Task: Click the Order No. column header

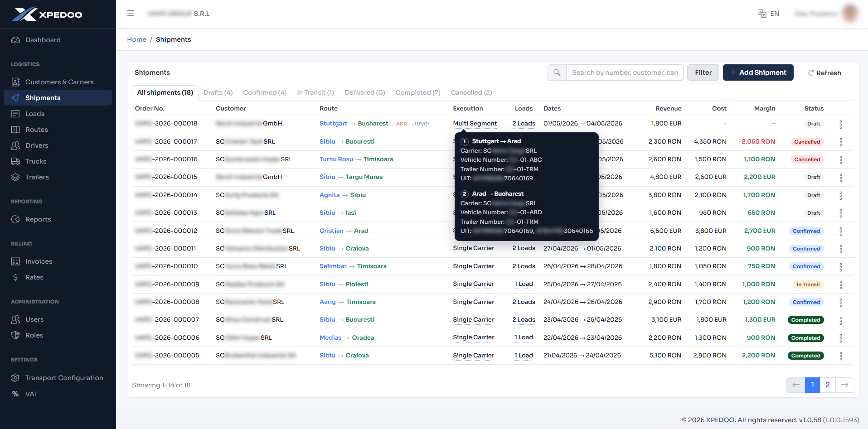Action: pyautogui.click(x=150, y=109)
